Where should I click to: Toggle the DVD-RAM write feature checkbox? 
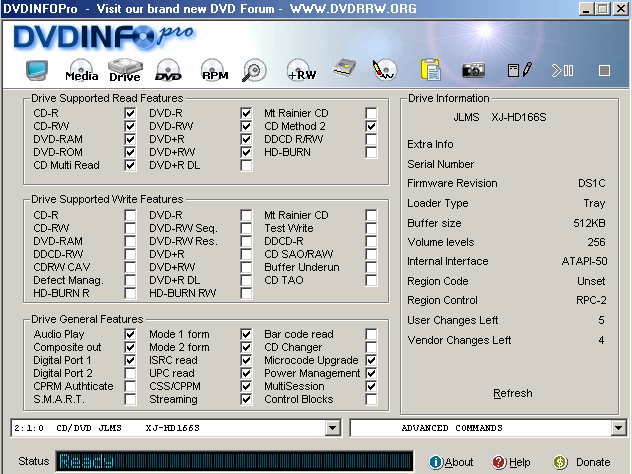point(130,241)
